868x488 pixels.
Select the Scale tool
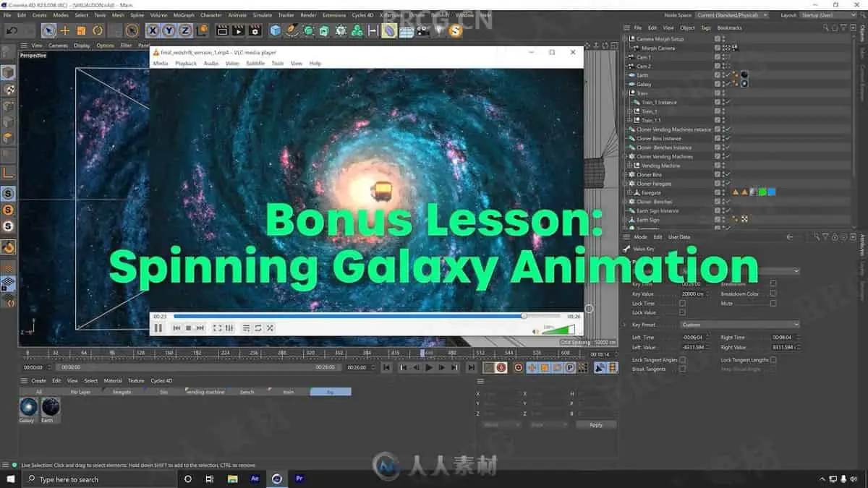click(81, 30)
